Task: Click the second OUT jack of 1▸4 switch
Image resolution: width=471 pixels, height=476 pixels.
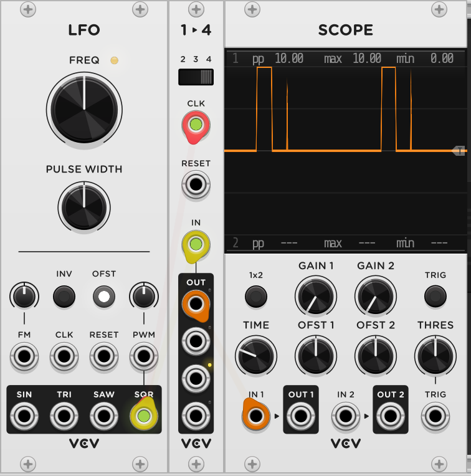Action: (x=196, y=341)
